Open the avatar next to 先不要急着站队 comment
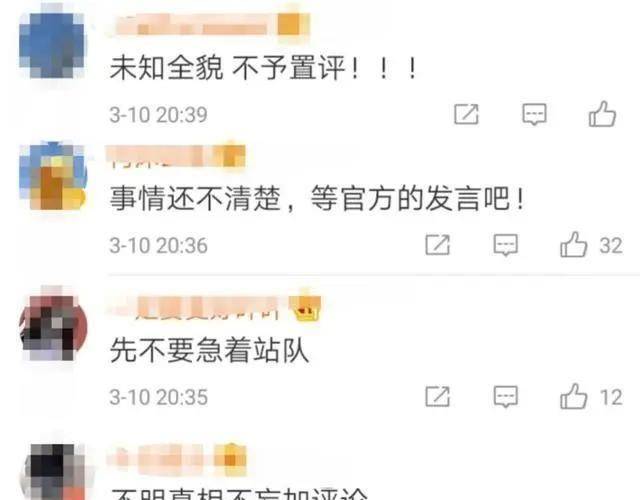The height and width of the screenshot is (500, 640). coord(52,326)
